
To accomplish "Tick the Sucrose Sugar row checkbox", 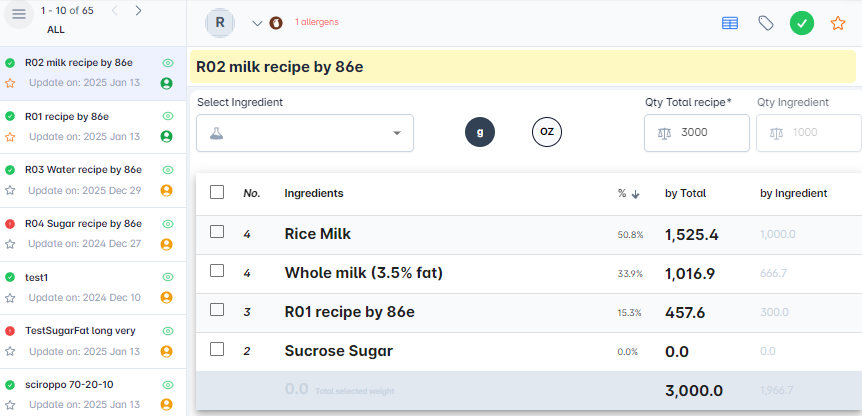I will coord(217,351).
